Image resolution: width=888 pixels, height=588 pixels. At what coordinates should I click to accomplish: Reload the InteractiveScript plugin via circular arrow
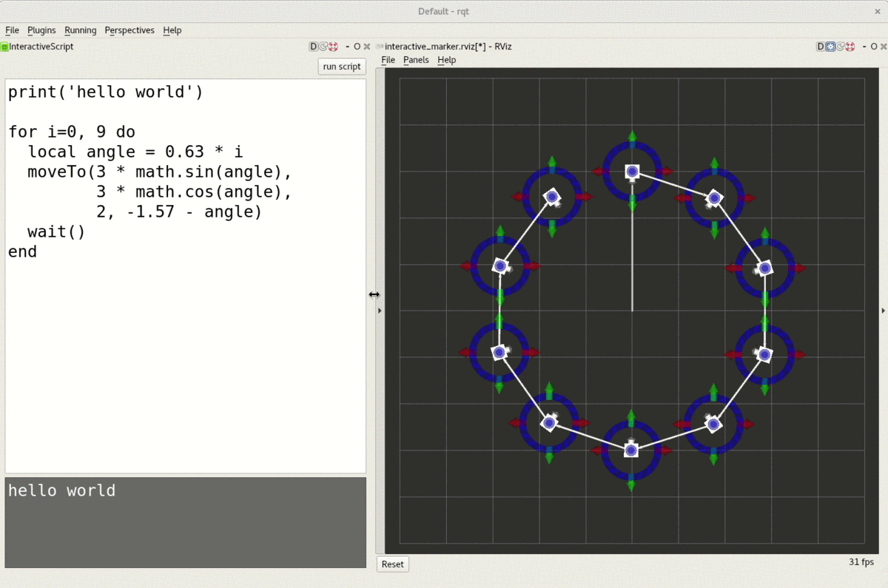[x=323, y=47]
